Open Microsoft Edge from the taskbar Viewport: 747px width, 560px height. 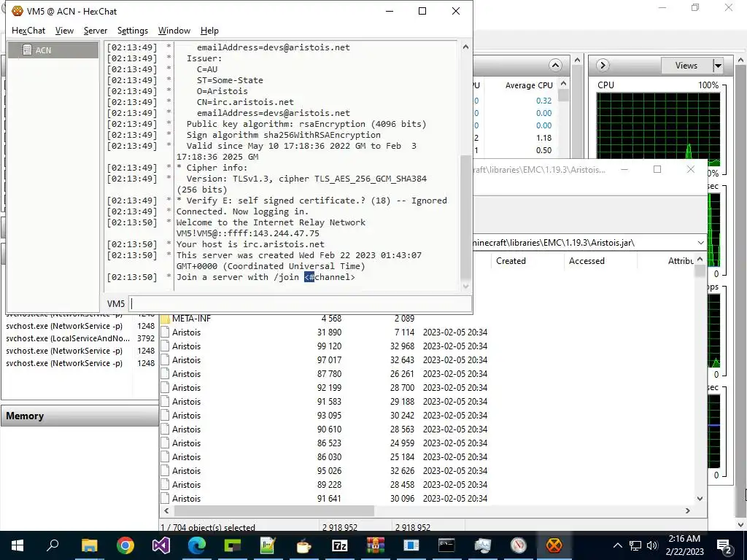point(197,545)
